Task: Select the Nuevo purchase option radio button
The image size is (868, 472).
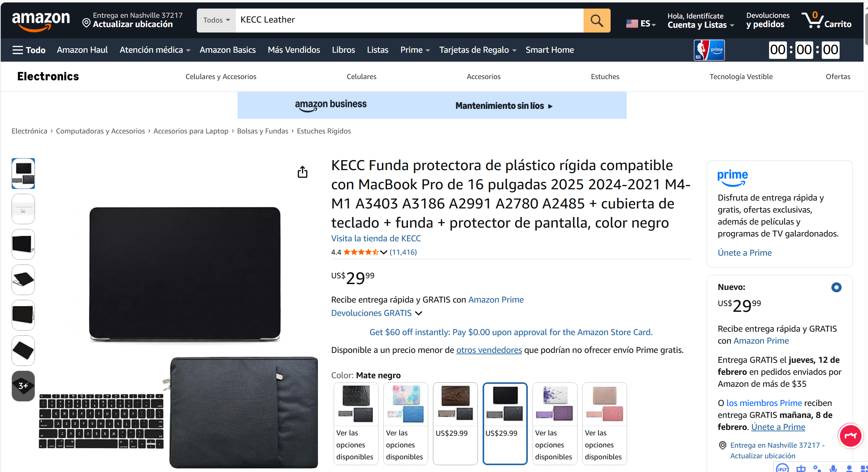Action: click(x=836, y=287)
